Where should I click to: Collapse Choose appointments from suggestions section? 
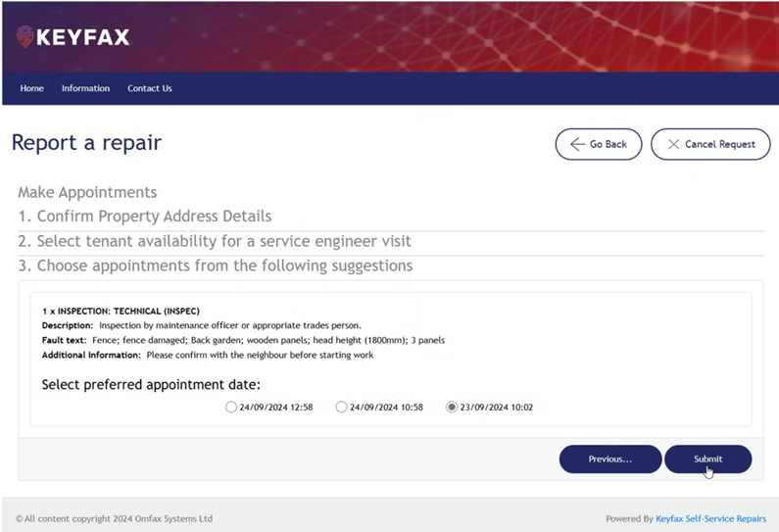click(x=215, y=266)
